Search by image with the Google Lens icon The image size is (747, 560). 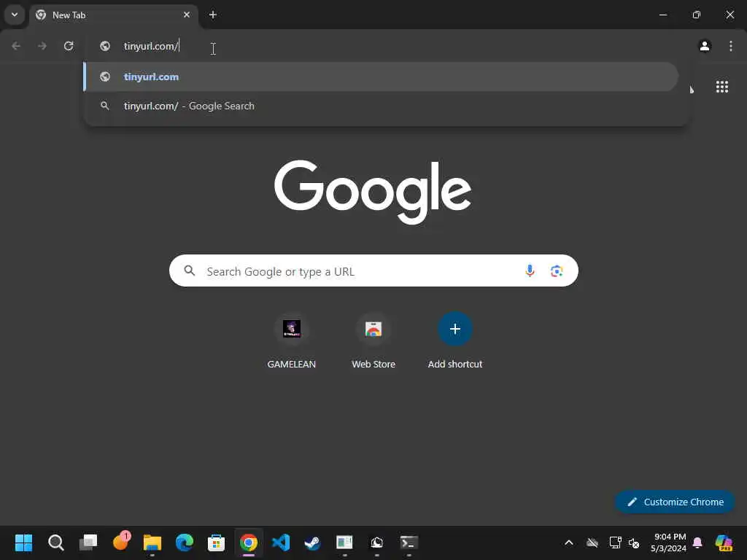coord(557,271)
